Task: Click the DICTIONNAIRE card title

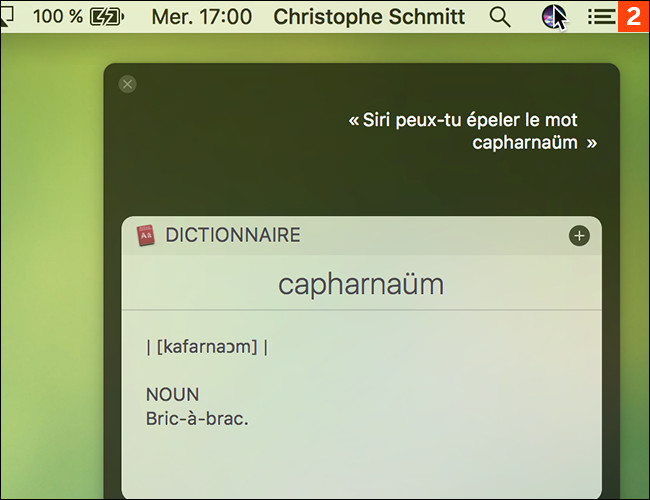Action: point(232,236)
